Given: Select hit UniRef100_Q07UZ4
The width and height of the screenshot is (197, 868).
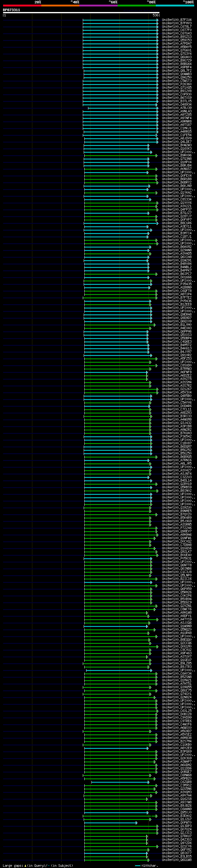Looking at the screenshot, I should click(x=176, y=830).
